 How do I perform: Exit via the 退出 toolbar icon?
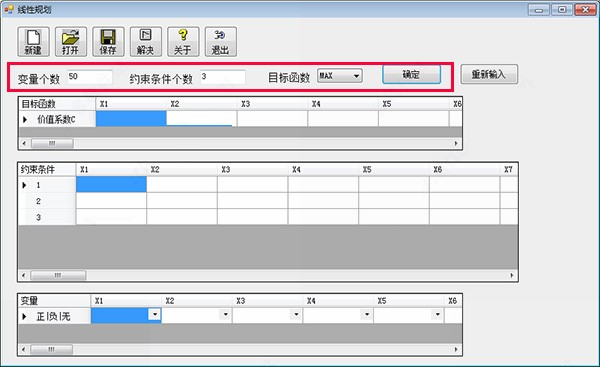[x=221, y=42]
